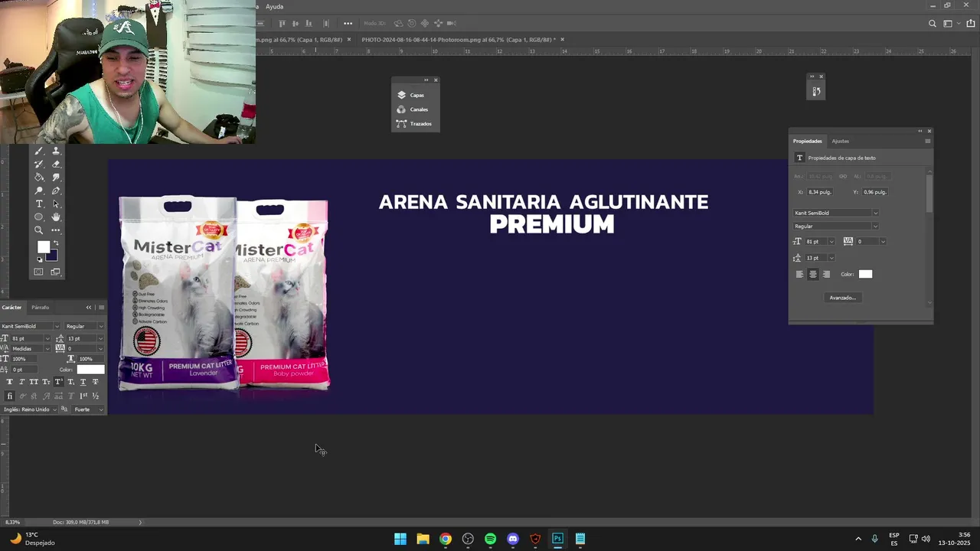Open Discord from the taskbar
The height and width of the screenshot is (551, 980).
pos(512,539)
